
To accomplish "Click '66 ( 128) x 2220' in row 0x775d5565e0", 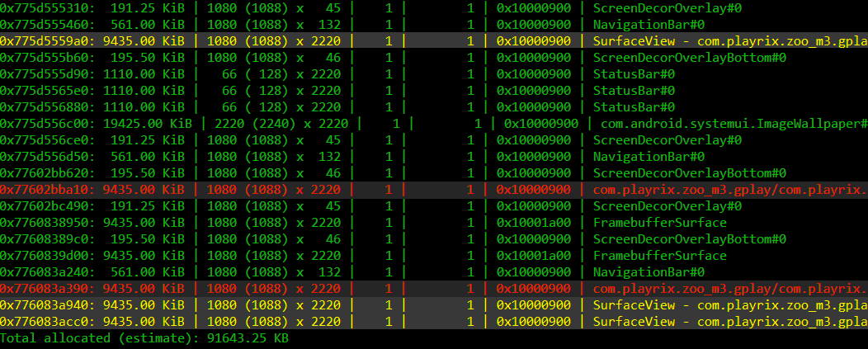I will pyautogui.click(x=281, y=91).
